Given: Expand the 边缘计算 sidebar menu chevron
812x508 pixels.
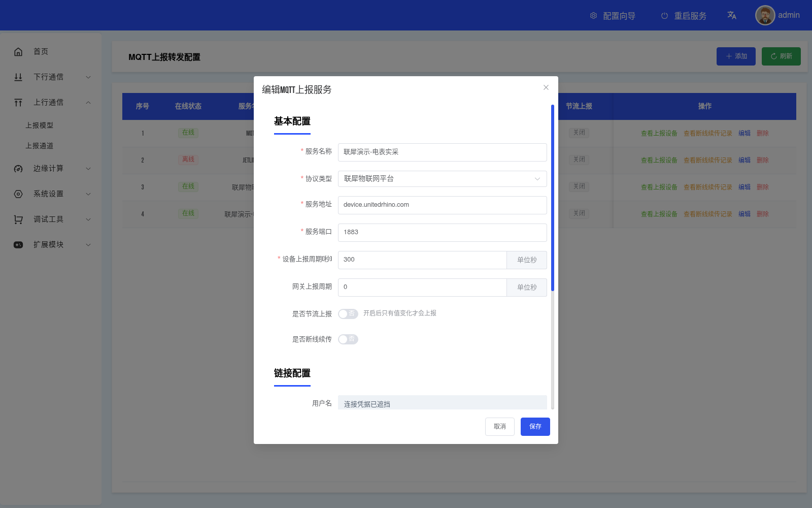Looking at the screenshot, I should point(88,169).
